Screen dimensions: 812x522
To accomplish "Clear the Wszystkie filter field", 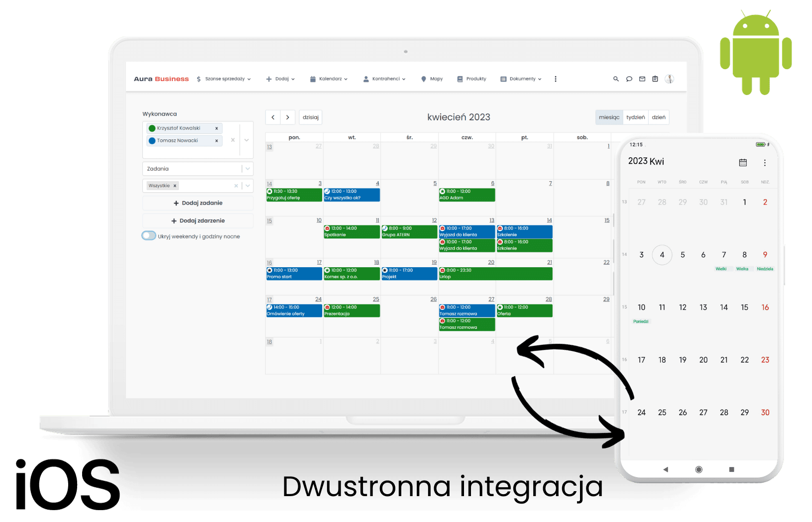I will coord(236,186).
